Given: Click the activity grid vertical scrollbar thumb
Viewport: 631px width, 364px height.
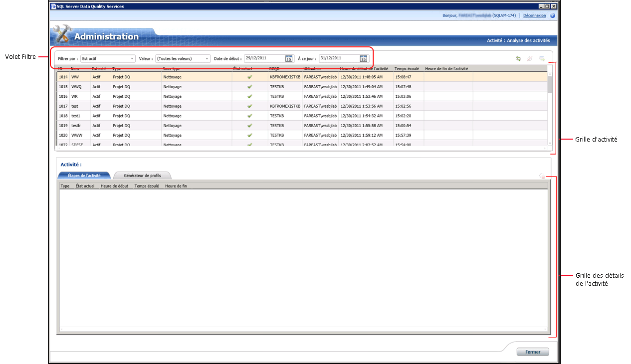Looking at the screenshot, I should [x=550, y=85].
